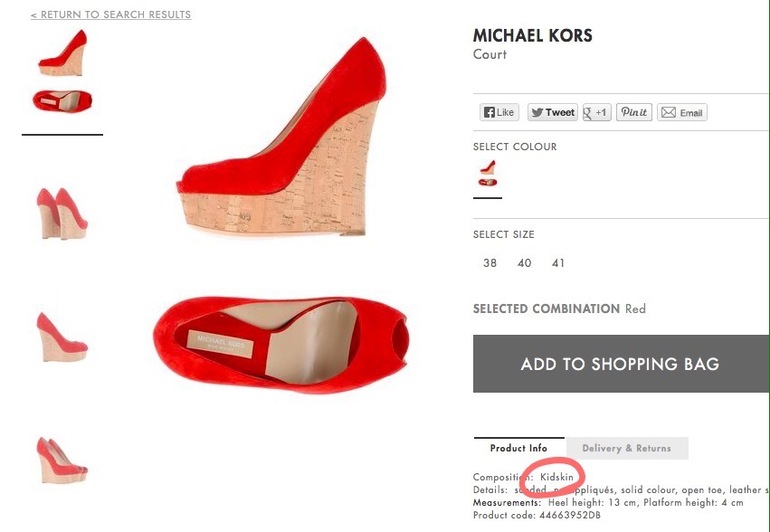Image resolution: width=770 pixels, height=532 pixels.
Task: Choose size 40
Action: coord(524,263)
